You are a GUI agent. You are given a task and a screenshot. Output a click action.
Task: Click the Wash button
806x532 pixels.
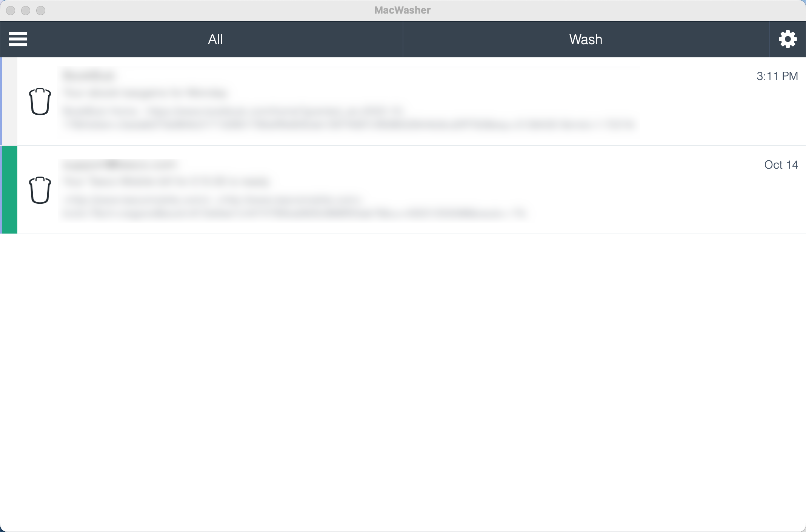[583, 39]
